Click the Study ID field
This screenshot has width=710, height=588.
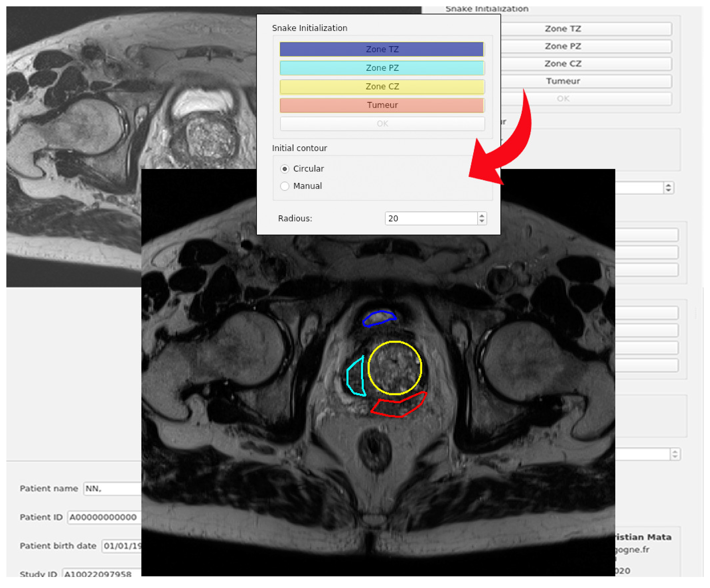pos(101,573)
